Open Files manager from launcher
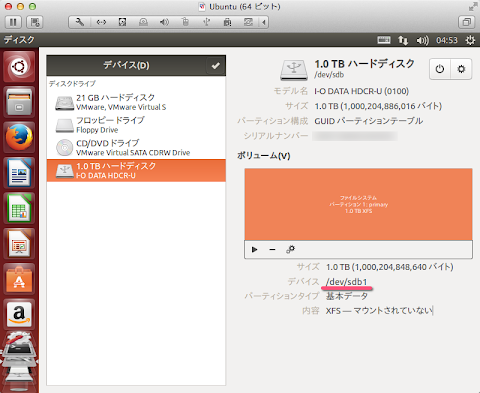Viewport: 480px width, 393px height. point(19,102)
